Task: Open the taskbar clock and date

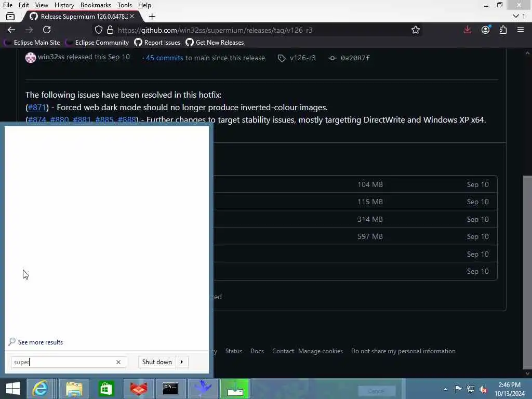Action: (509, 389)
